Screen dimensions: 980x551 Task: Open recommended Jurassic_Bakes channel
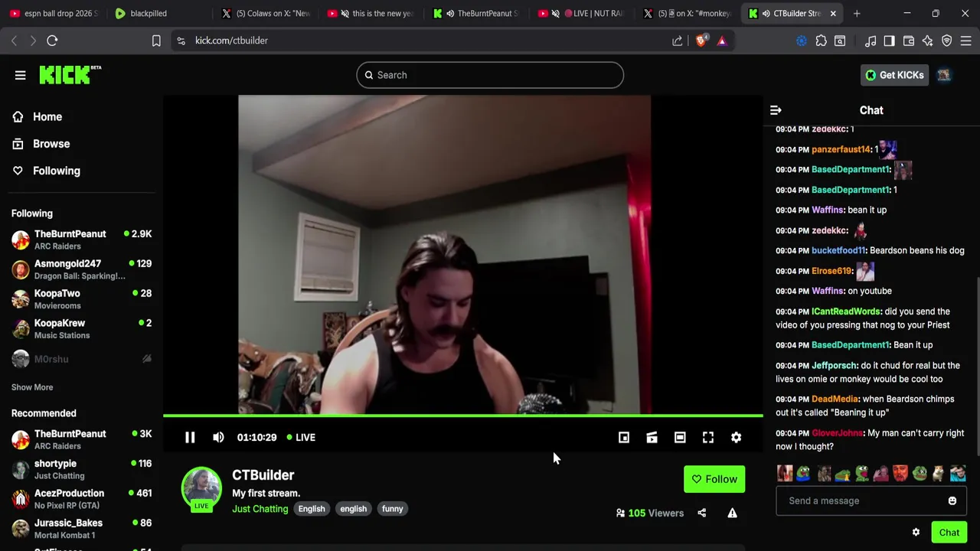[x=81, y=529]
